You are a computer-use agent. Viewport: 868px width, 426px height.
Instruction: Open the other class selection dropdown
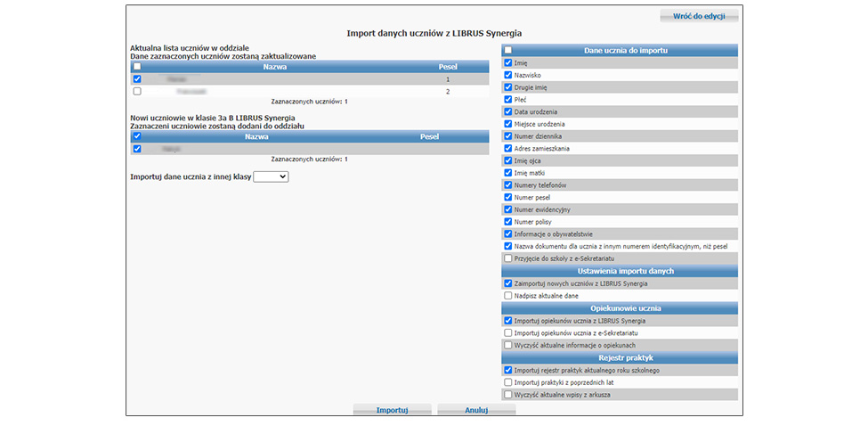[x=271, y=177]
